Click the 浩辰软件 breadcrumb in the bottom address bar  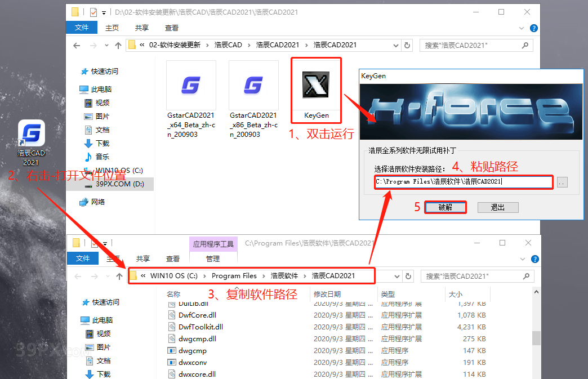click(284, 276)
